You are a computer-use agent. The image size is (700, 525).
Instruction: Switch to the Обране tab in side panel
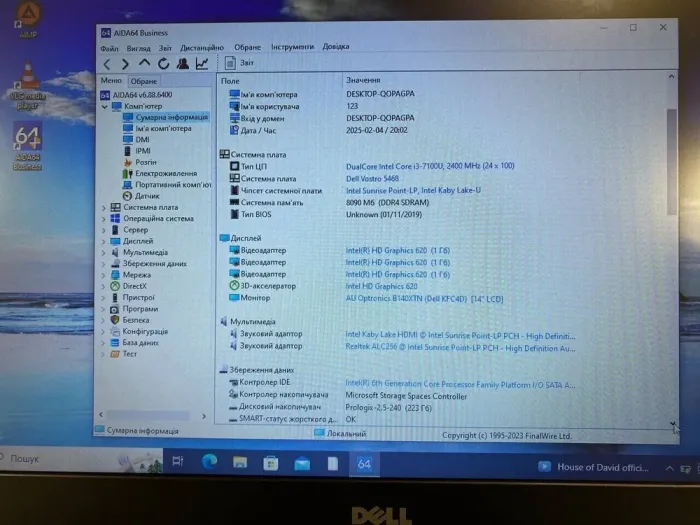(144, 81)
